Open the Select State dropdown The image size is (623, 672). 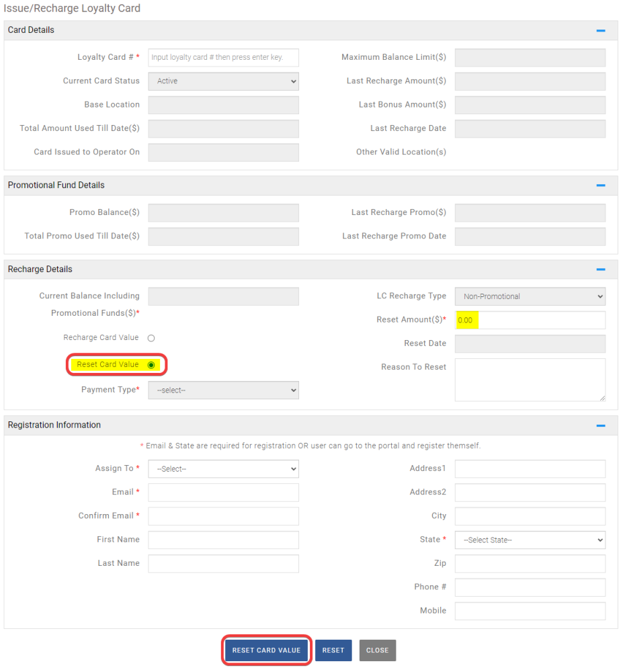530,540
